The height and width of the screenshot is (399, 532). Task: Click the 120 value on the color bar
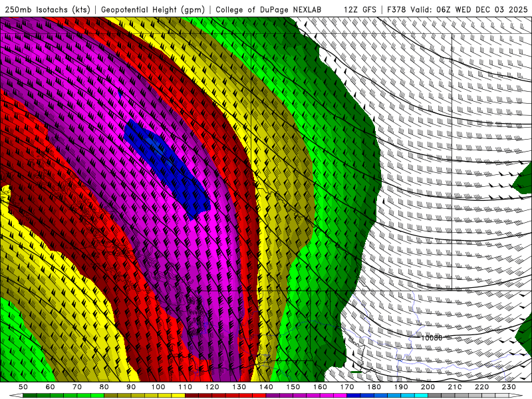(x=212, y=387)
